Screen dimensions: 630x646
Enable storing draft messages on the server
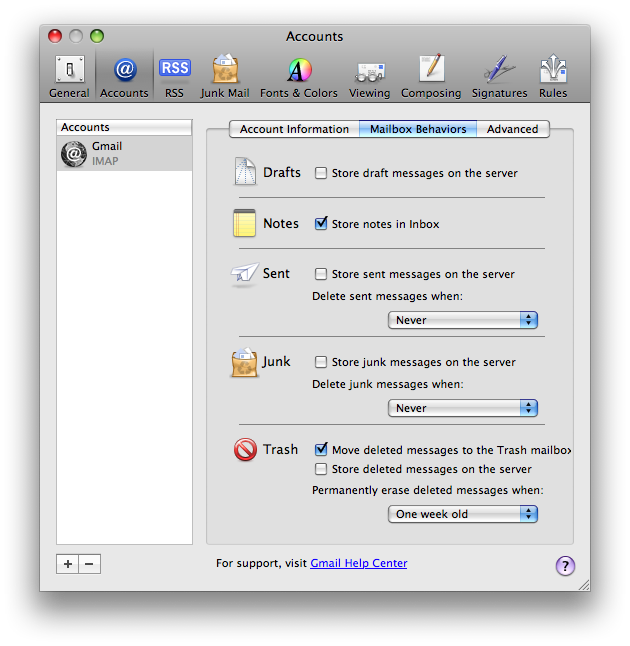(x=321, y=173)
